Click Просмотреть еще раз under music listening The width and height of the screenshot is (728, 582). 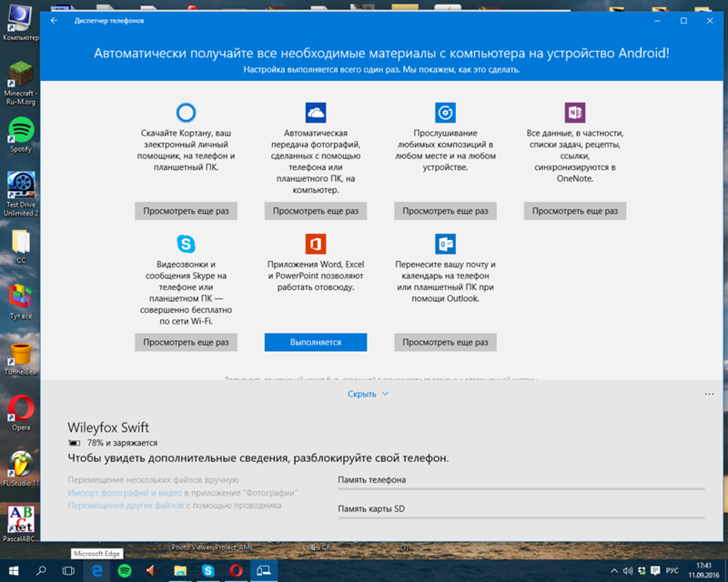(x=445, y=211)
